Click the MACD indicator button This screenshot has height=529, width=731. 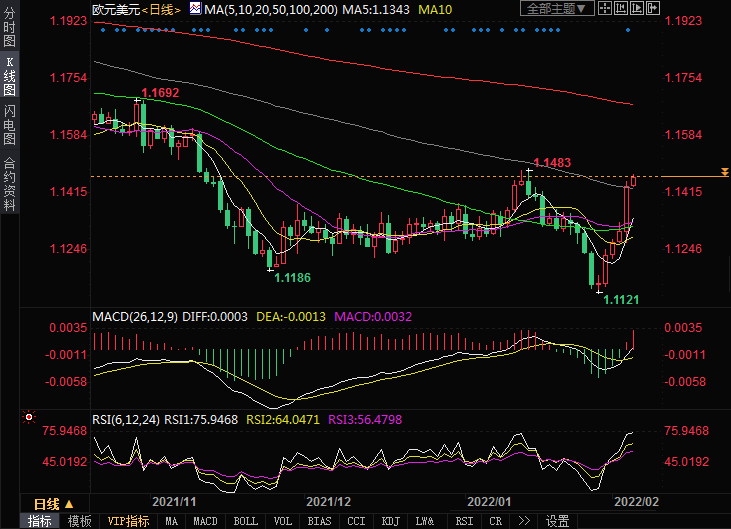click(x=205, y=521)
